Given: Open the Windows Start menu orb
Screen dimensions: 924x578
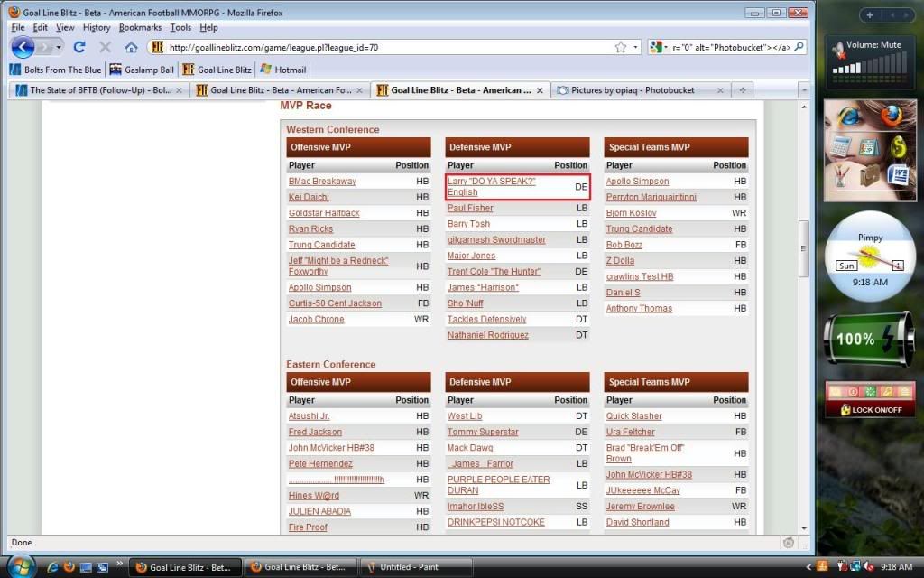Looking at the screenshot, I should pyautogui.click(x=20, y=566).
